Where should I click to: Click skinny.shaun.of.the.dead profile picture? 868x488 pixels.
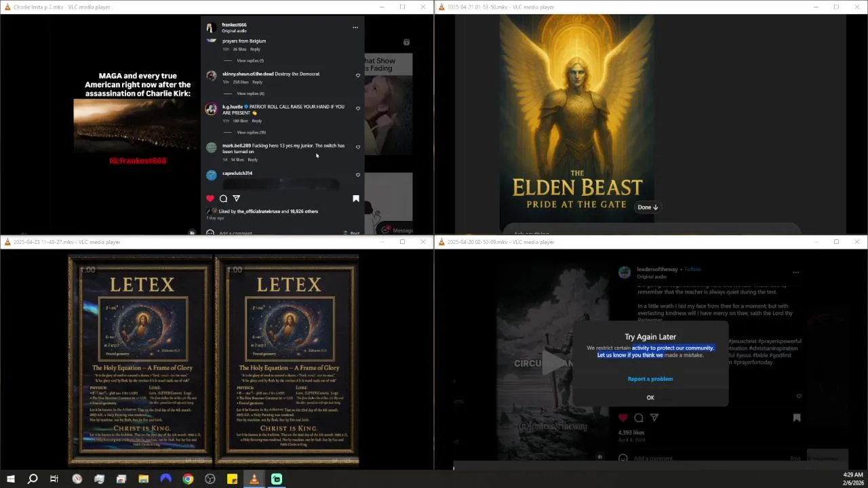point(212,76)
